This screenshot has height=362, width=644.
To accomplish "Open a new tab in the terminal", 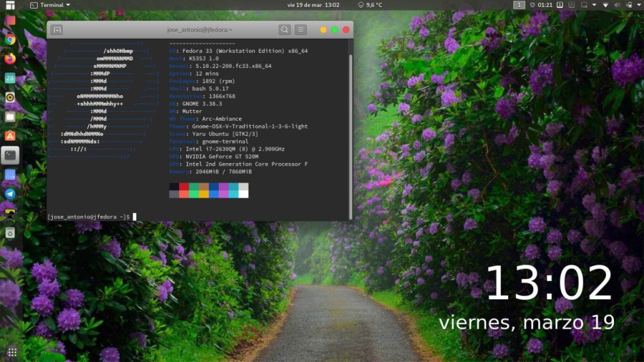I will point(57,30).
